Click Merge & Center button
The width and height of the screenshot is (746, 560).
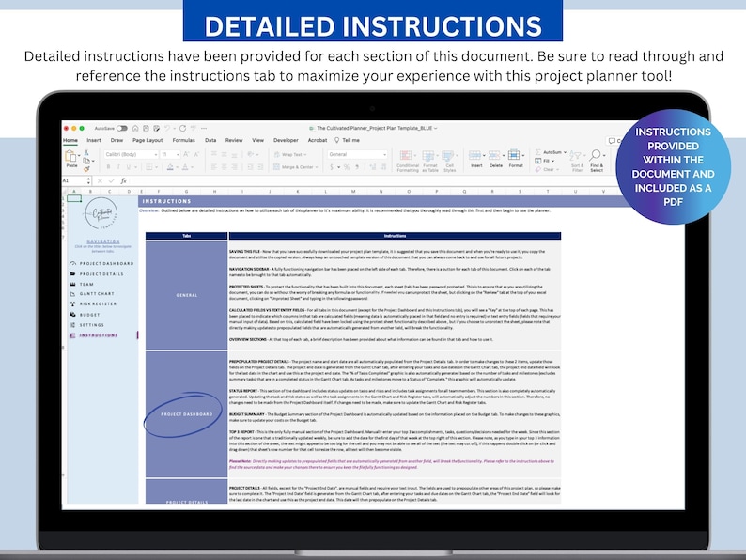(295, 167)
